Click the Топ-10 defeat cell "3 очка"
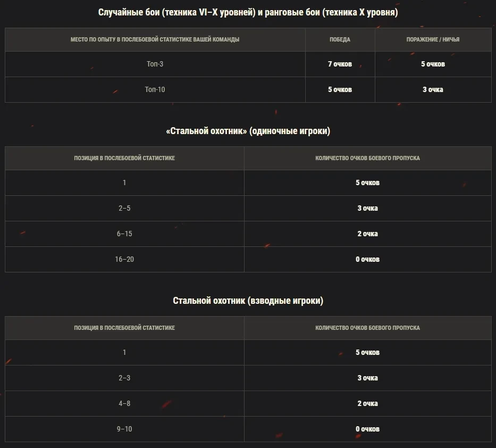This screenshot has height=448, width=496. point(433,90)
